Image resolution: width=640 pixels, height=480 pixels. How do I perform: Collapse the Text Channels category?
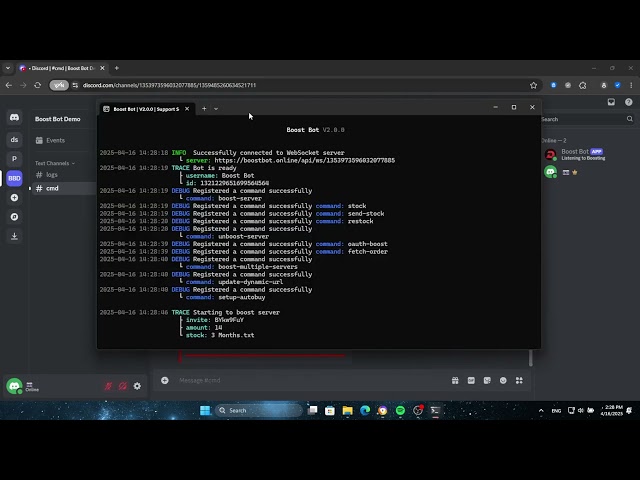coord(55,163)
